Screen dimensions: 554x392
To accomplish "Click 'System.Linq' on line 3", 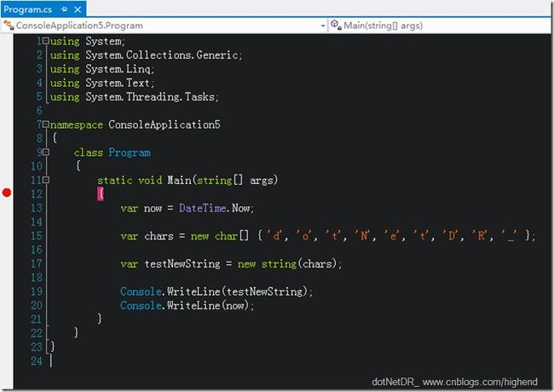I will tap(118, 69).
